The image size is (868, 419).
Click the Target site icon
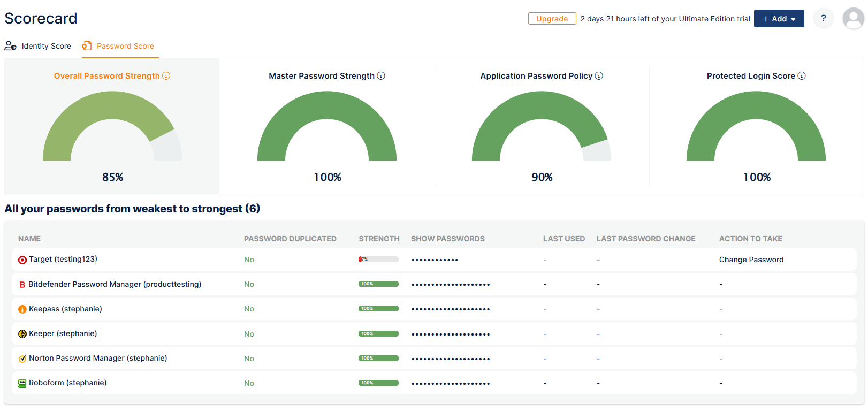[22, 260]
